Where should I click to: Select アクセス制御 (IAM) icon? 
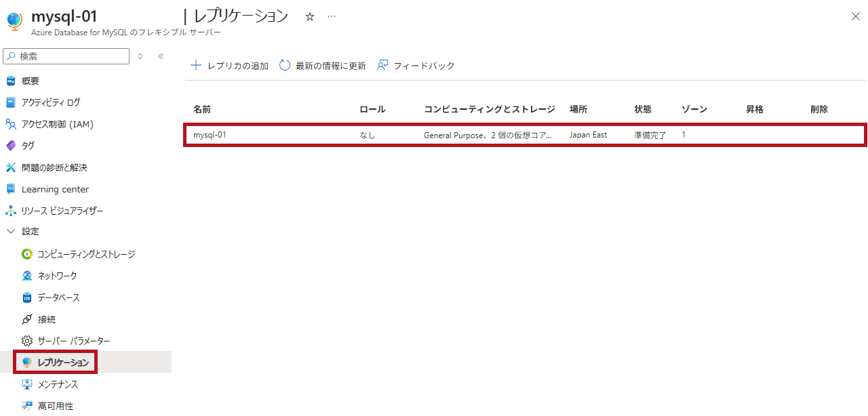10,124
